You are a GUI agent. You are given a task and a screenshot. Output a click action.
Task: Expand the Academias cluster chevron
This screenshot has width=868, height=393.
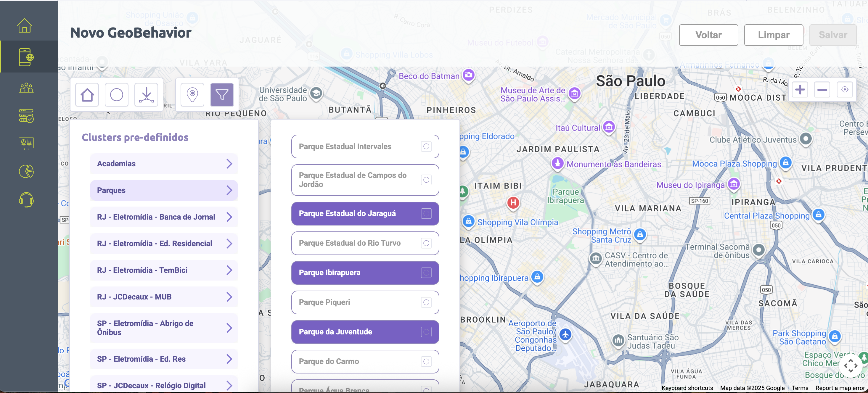pyautogui.click(x=229, y=164)
